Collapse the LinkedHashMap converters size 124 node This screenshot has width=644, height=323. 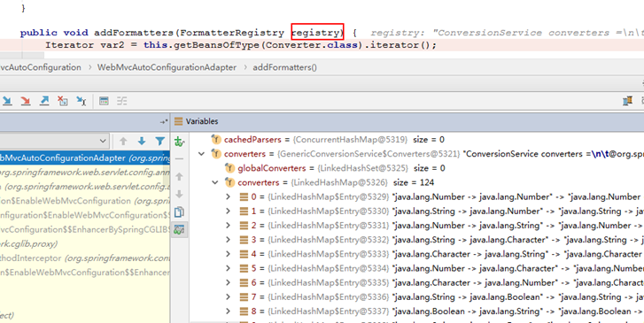(214, 182)
